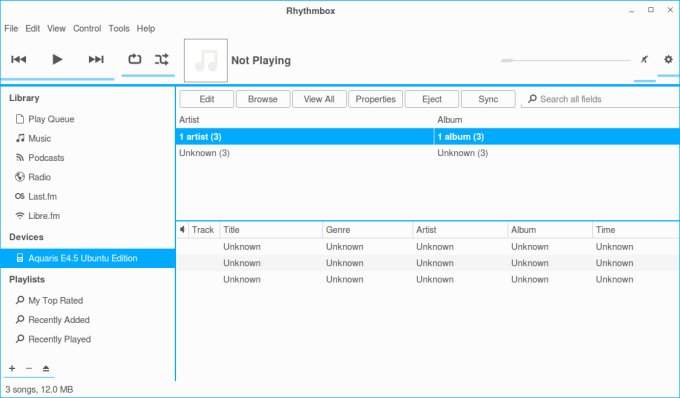Select Aquaris E4.5 Ubuntu Edition device
Viewport: 680px width, 398px height.
[x=88, y=258]
